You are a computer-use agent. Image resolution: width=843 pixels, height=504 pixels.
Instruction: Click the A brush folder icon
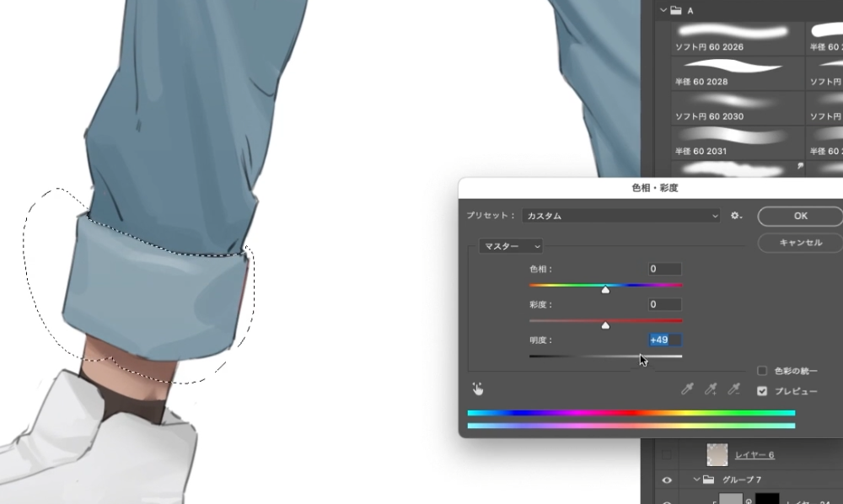[x=676, y=10]
